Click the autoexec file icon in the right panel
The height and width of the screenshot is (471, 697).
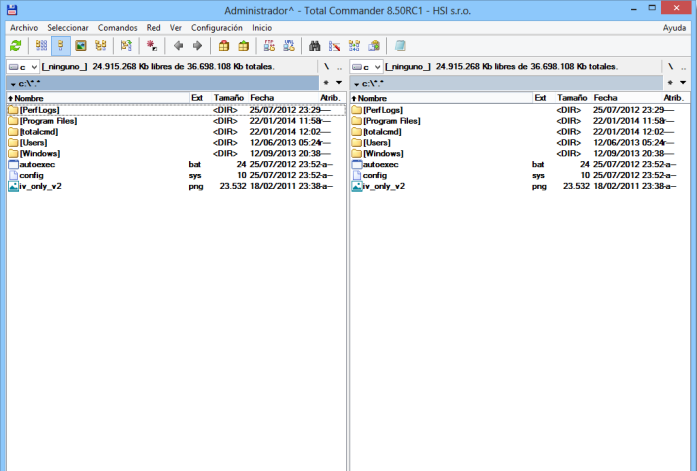click(x=357, y=164)
